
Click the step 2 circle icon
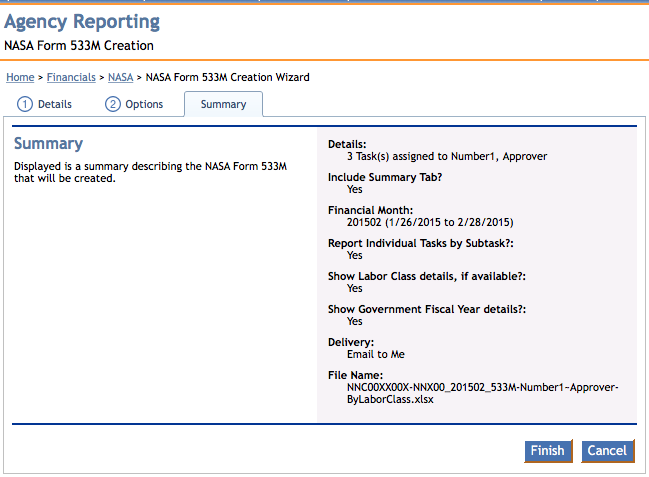click(113, 104)
